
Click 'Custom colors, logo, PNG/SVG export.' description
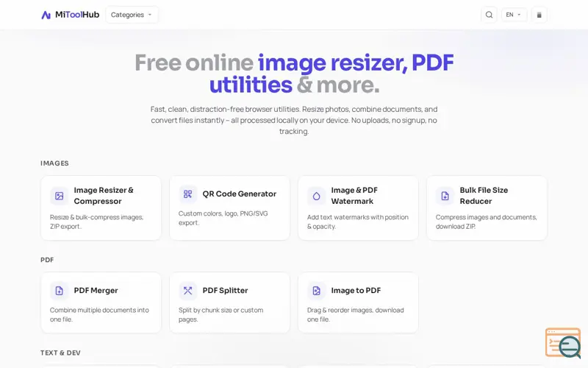click(x=223, y=218)
